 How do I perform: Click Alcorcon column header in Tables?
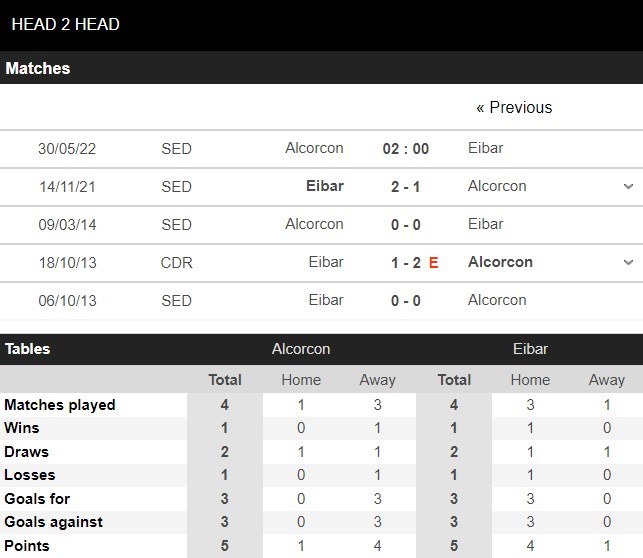click(301, 350)
